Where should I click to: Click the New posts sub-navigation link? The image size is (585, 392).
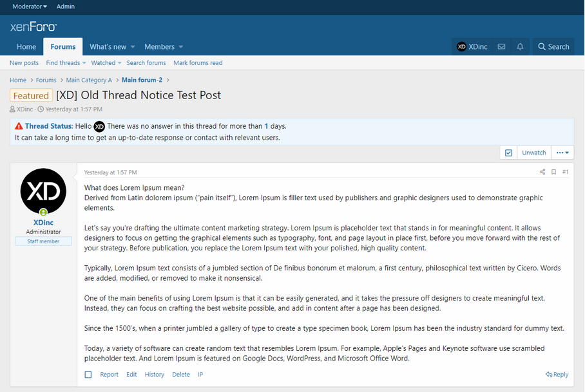(x=24, y=62)
